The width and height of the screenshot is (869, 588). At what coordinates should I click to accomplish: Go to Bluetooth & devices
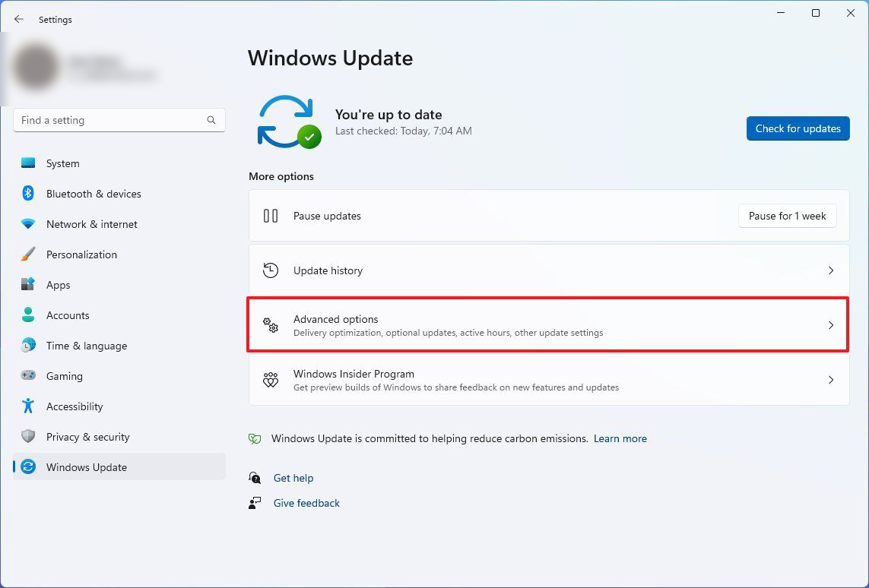click(x=119, y=194)
